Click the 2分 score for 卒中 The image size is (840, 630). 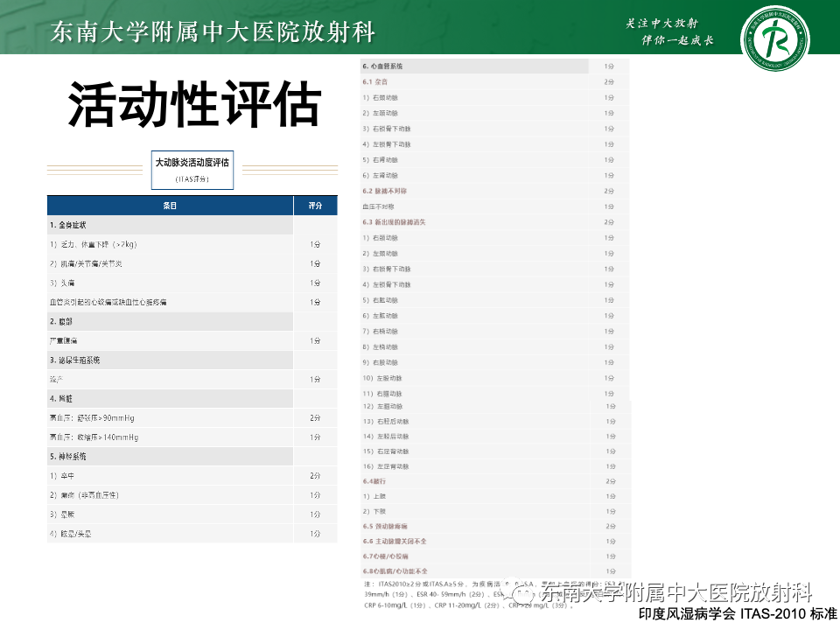[x=315, y=476]
